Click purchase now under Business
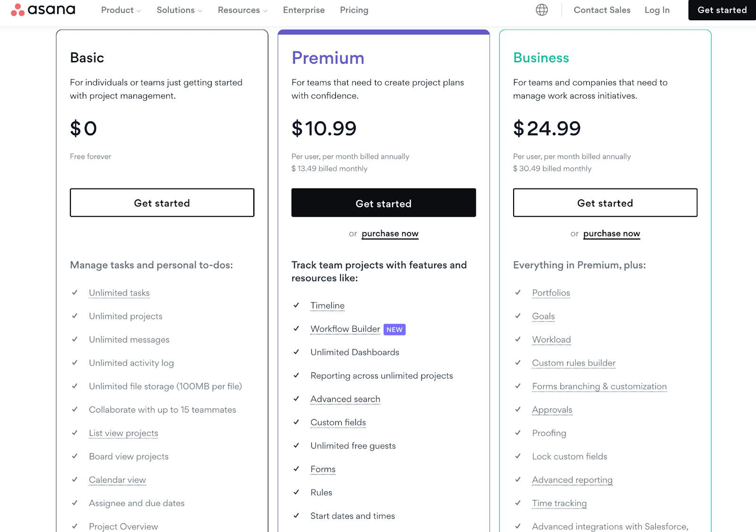756x532 pixels. (611, 233)
